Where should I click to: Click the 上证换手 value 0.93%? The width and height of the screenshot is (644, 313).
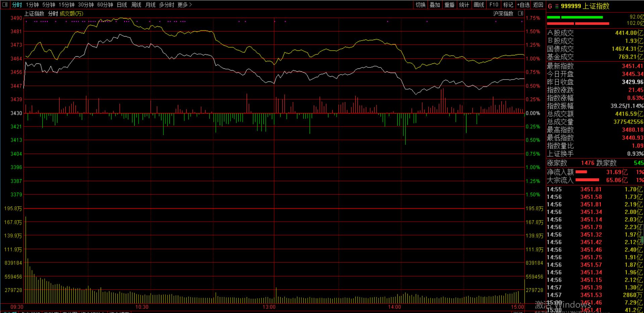635,154
